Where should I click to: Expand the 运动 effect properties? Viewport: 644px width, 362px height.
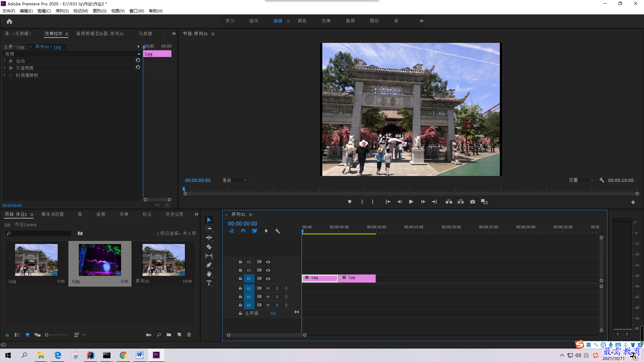tap(5, 61)
